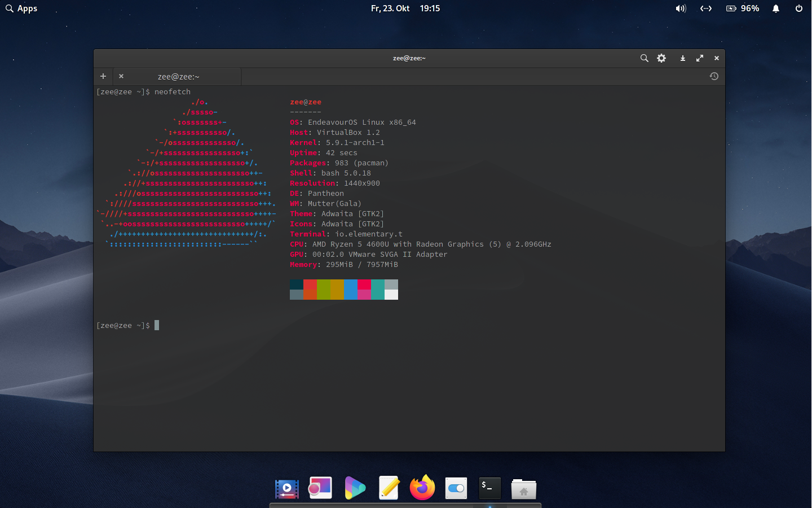Open the sound volume indicator
This screenshot has width=812, height=508.
[x=681, y=8]
